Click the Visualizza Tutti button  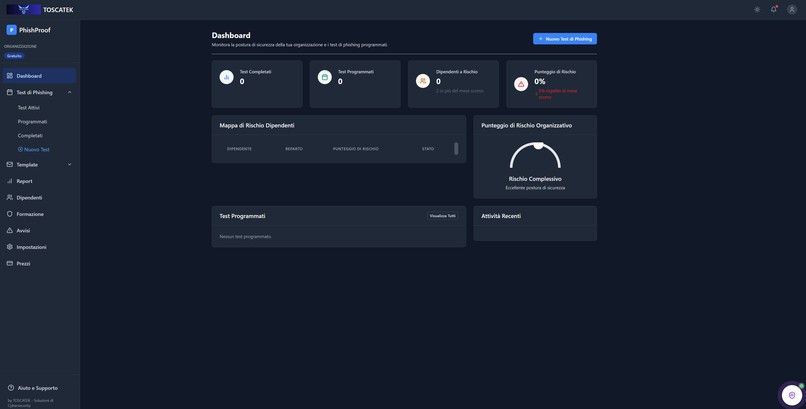(x=443, y=216)
